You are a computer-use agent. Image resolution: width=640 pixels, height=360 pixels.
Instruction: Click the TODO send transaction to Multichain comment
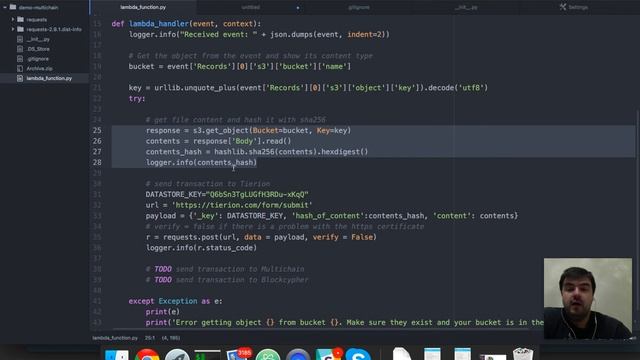(x=225, y=269)
